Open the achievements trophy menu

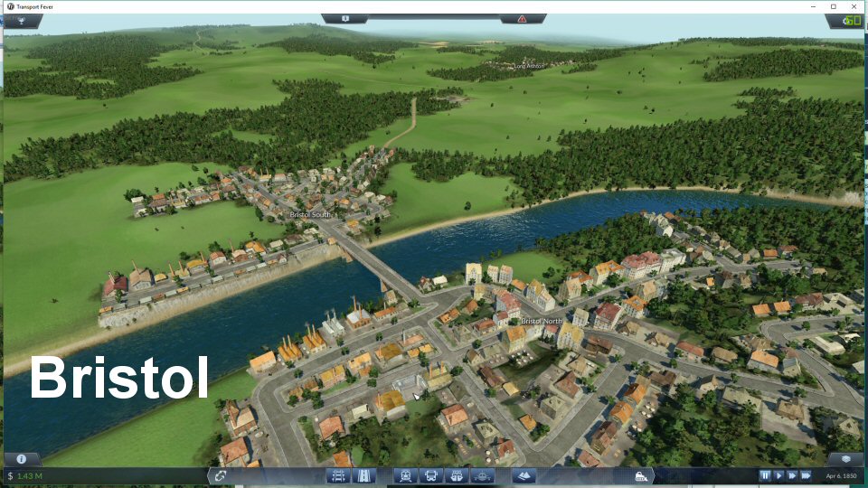(21, 21)
